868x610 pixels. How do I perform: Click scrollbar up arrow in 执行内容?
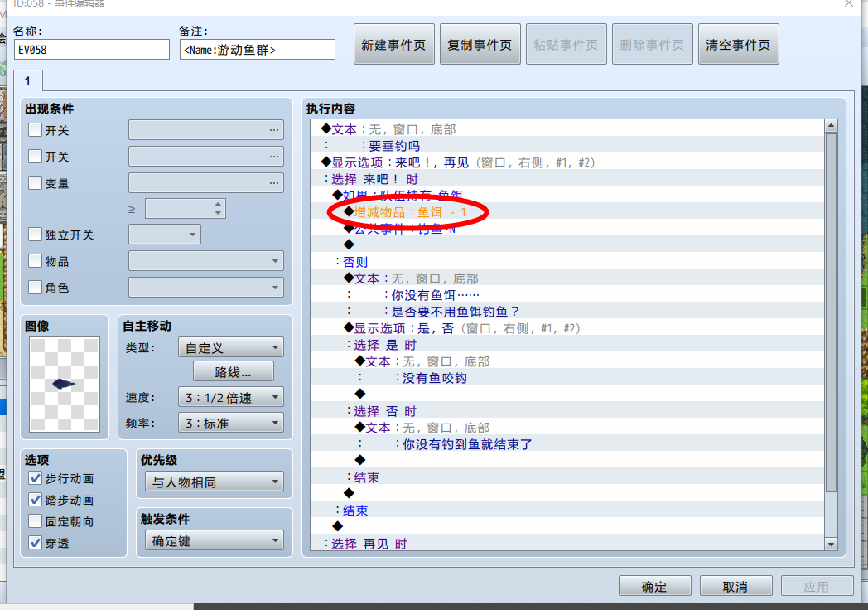831,126
